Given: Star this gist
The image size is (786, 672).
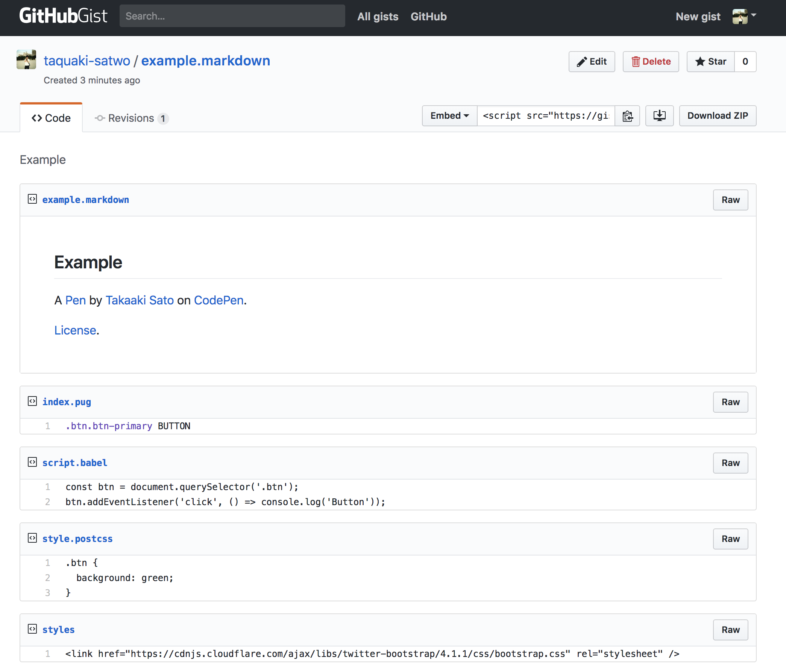Looking at the screenshot, I should click(x=710, y=61).
